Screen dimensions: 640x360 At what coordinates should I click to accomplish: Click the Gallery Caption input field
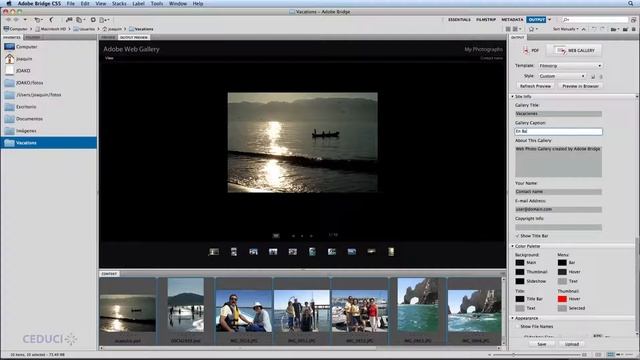tap(558, 131)
